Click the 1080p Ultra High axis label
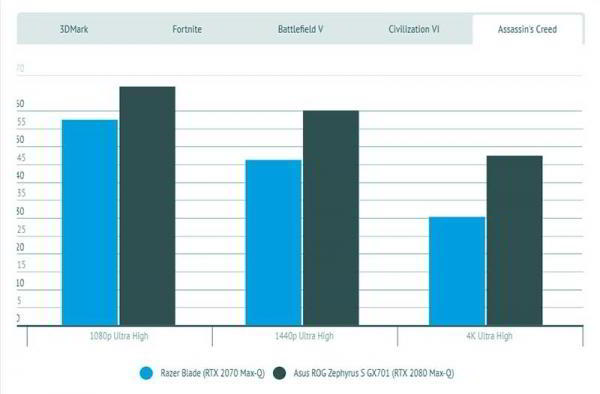 (119, 336)
